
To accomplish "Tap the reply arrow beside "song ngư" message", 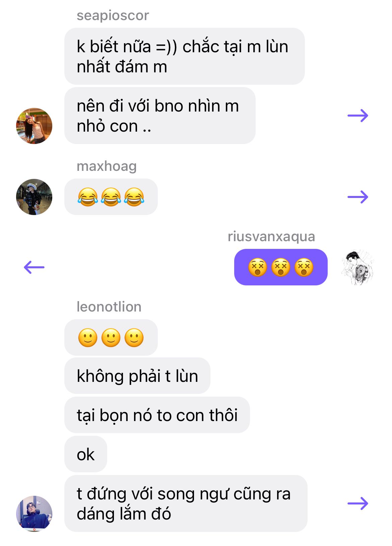I will (358, 503).
